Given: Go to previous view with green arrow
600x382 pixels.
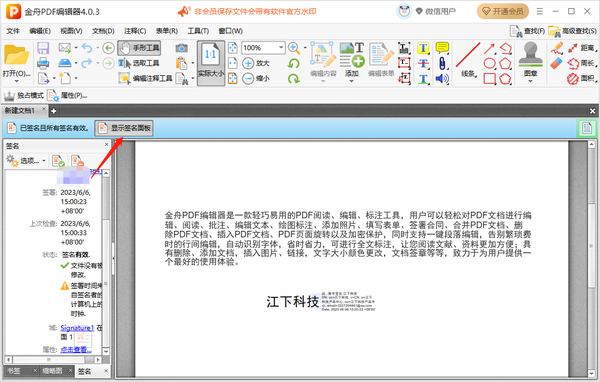Looking at the screenshot, I should [109, 48].
